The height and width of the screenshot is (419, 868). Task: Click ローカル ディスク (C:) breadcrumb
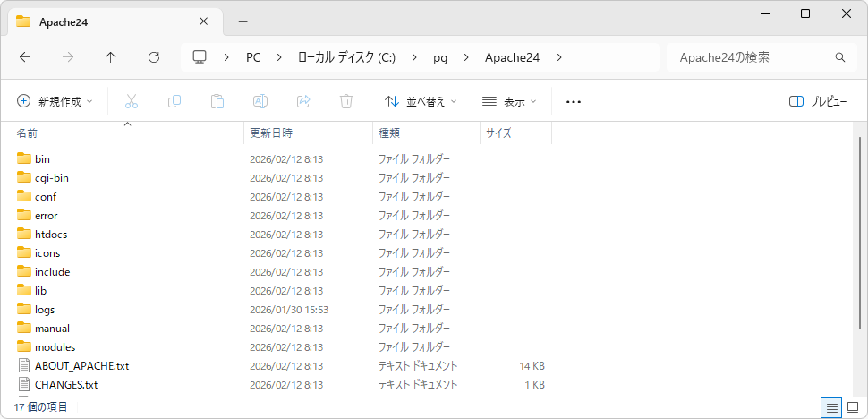coord(346,57)
